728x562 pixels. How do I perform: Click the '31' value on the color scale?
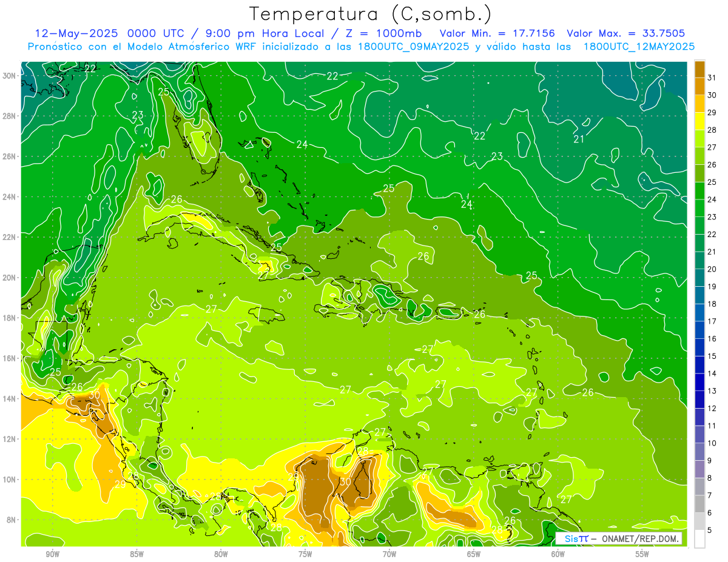[x=712, y=77]
